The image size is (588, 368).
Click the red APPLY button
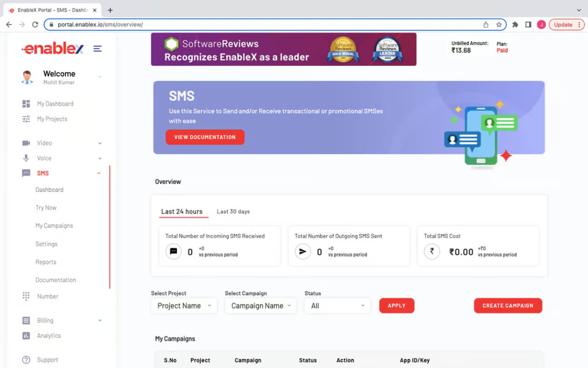[397, 305]
